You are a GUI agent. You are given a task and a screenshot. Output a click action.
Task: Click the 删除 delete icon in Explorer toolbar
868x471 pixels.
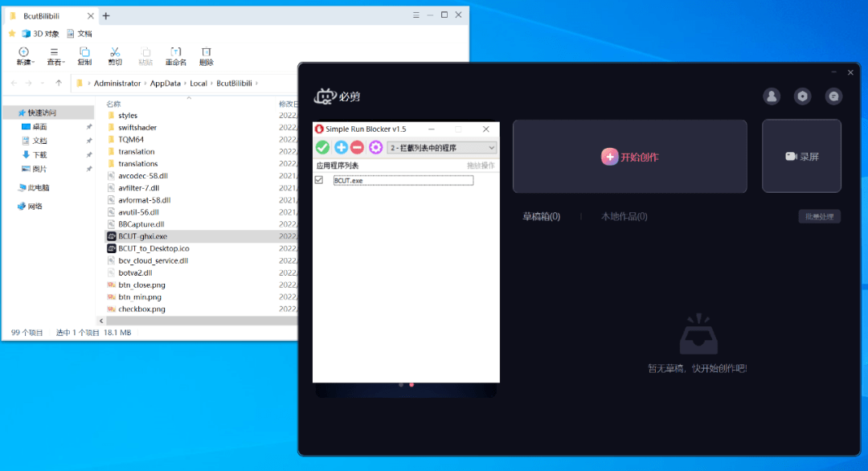click(207, 56)
